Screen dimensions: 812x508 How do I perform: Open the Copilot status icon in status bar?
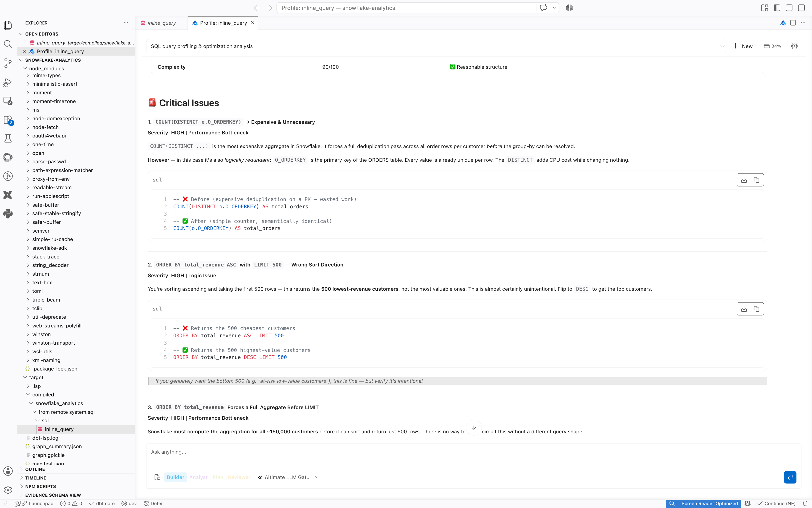pyautogui.click(x=747, y=503)
